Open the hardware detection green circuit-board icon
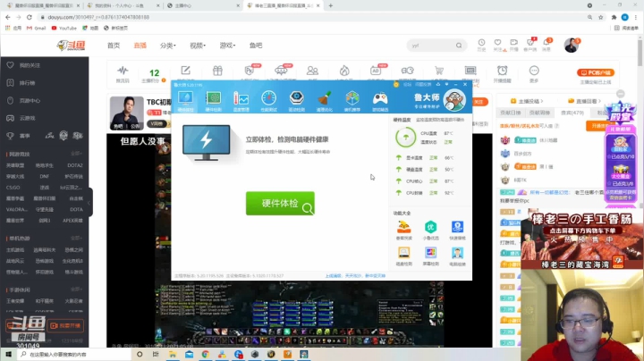The height and width of the screenshot is (361, 644). point(213,101)
